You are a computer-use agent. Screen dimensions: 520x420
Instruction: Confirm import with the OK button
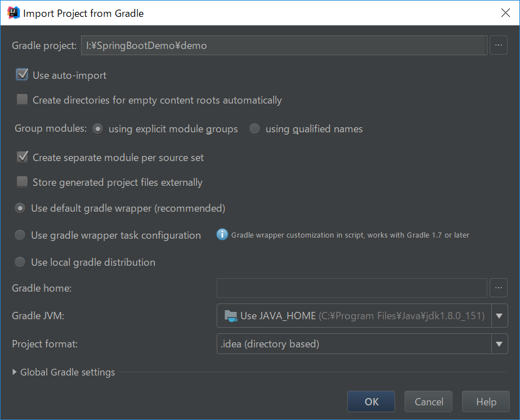(371, 401)
